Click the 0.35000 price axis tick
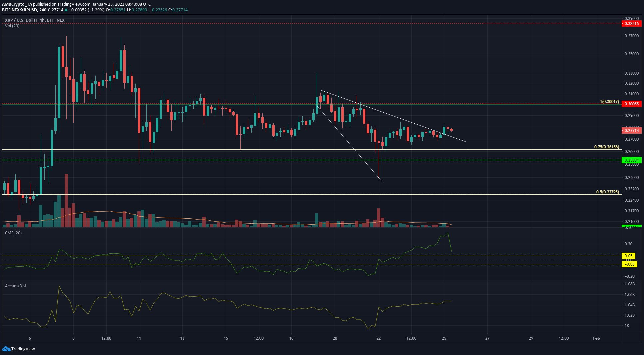The height and width of the screenshot is (355, 644). pyautogui.click(x=631, y=54)
